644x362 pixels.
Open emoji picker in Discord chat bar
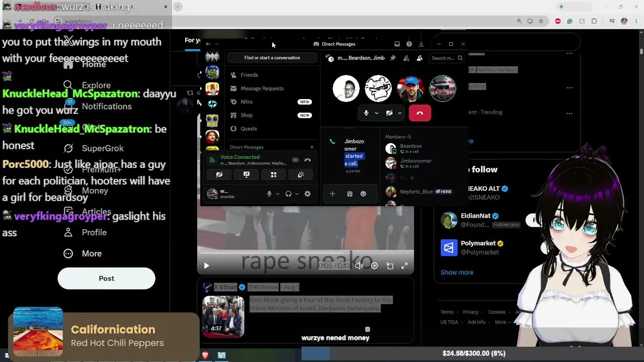tap(363, 194)
